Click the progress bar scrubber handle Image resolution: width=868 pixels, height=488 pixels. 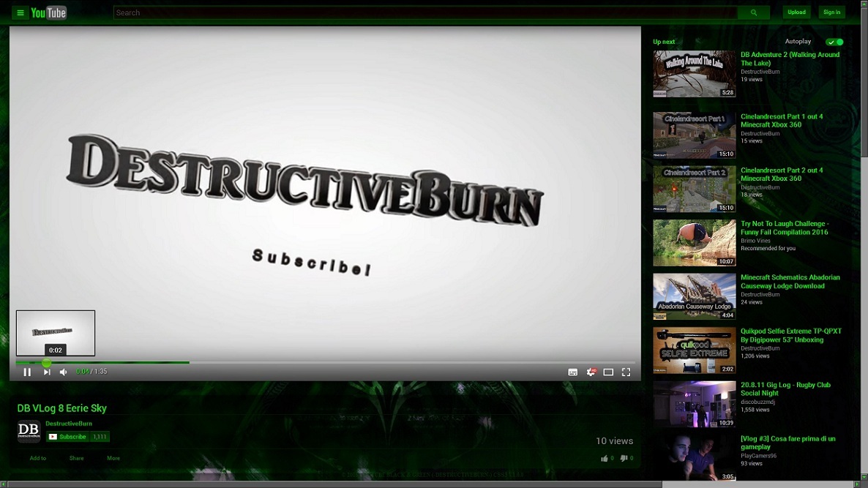(x=47, y=362)
